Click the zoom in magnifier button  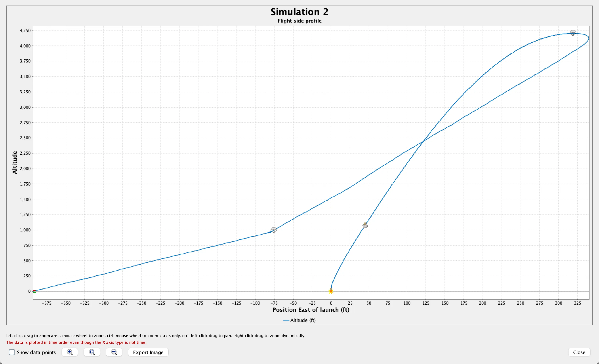(x=70, y=352)
